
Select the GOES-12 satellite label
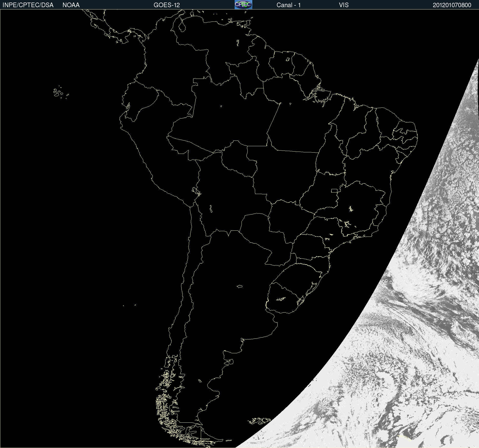(x=167, y=5)
